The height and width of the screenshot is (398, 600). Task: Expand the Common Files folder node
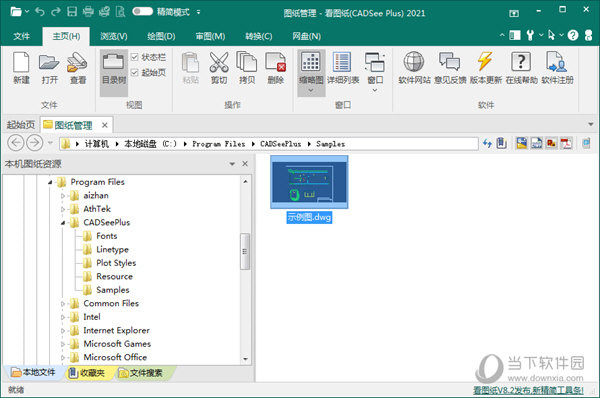coord(63,303)
